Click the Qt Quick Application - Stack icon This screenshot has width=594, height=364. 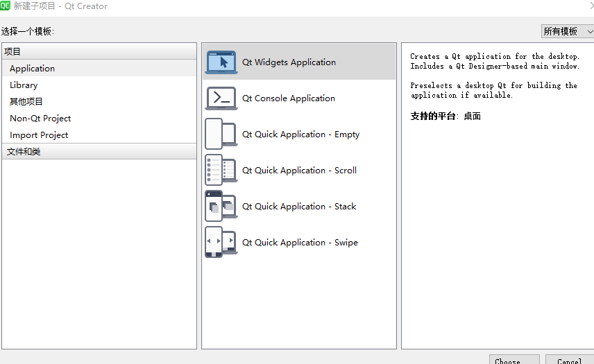(x=221, y=206)
